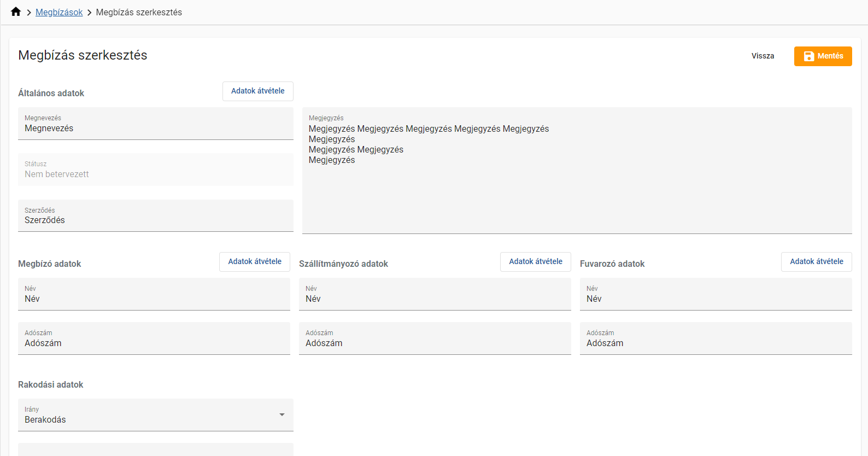The height and width of the screenshot is (456, 868).
Task: Click the home icon in breadcrumb
Action: (x=16, y=12)
